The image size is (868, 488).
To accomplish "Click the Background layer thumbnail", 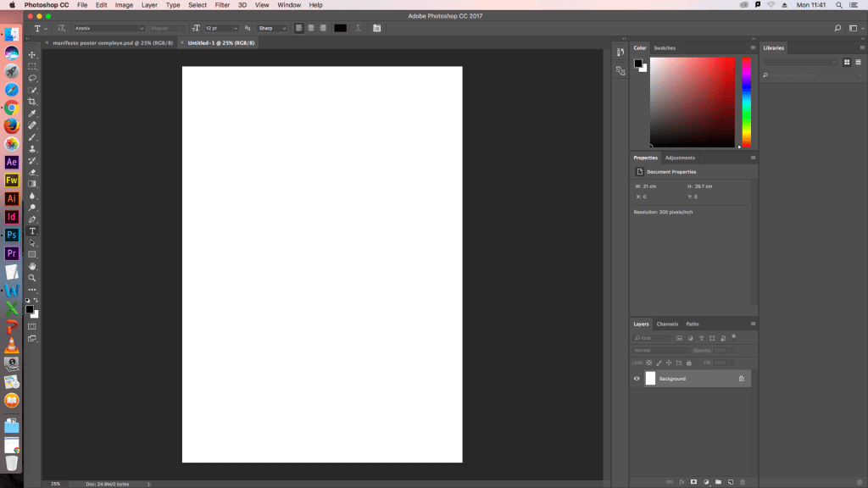I will click(650, 379).
